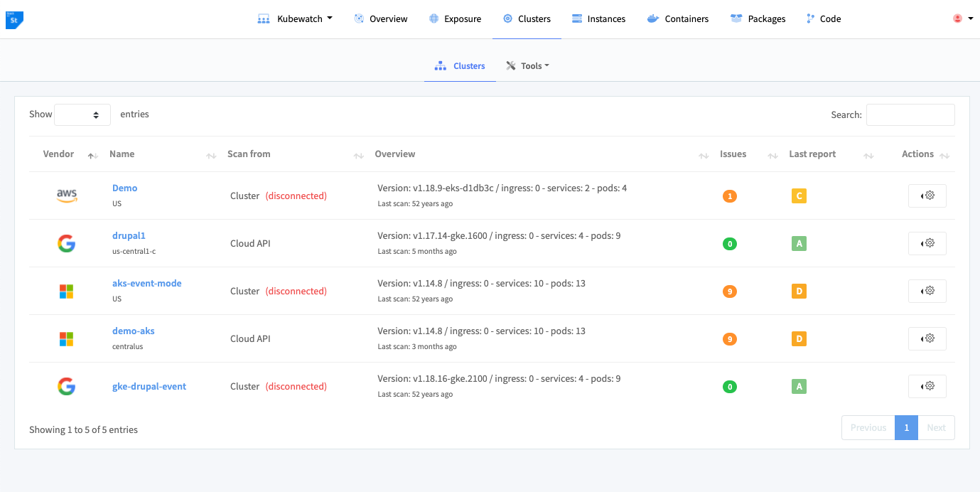The height and width of the screenshot is (492, 980).
Task: Open the actions gear menu for demo-aks
Action: [927, 338]
